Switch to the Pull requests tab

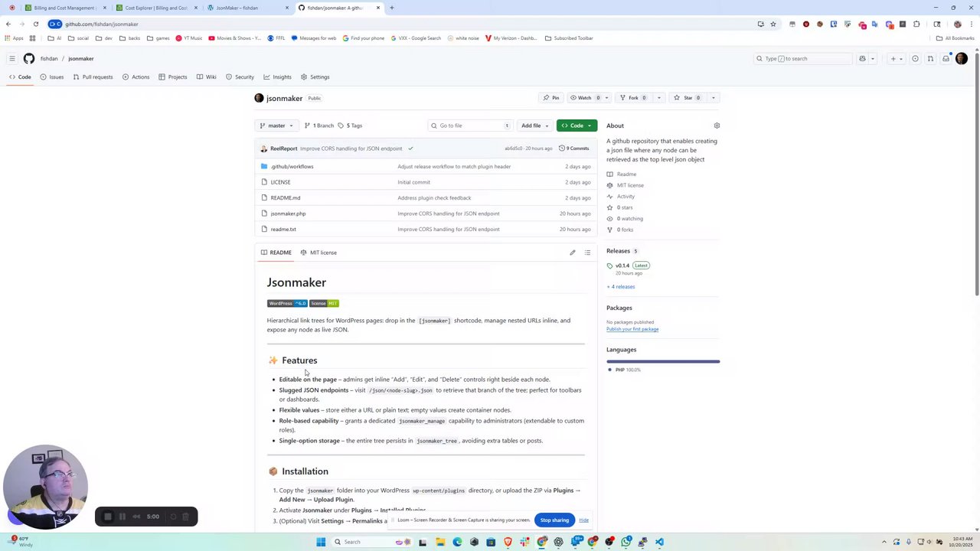pyautogui.click(x=93, y=77)
